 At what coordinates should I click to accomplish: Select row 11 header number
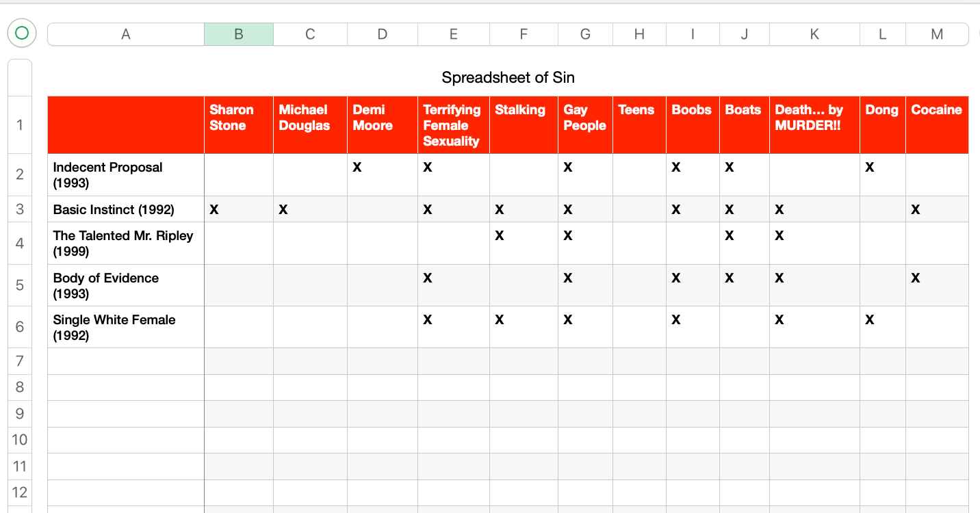[x=20, y=466]
